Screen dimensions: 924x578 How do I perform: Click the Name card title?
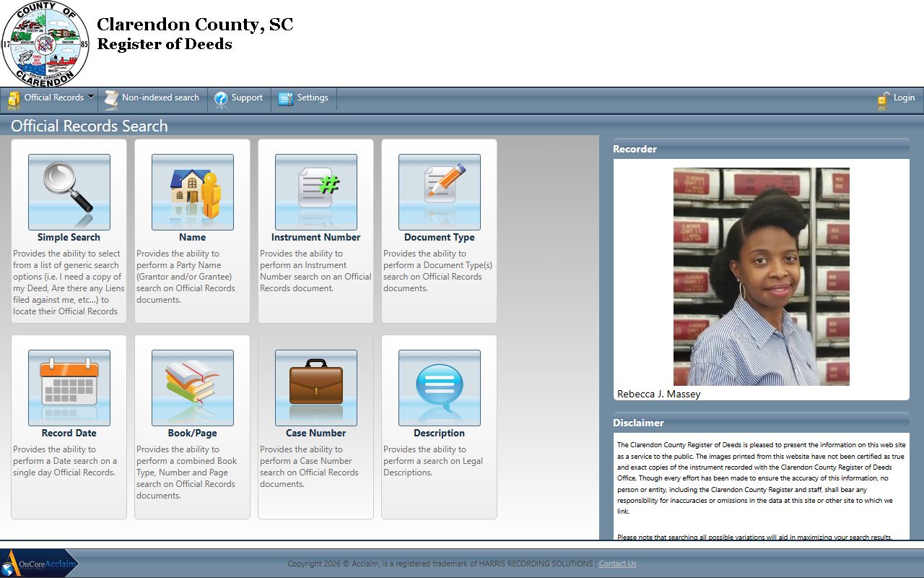click(x=193, y=237)
